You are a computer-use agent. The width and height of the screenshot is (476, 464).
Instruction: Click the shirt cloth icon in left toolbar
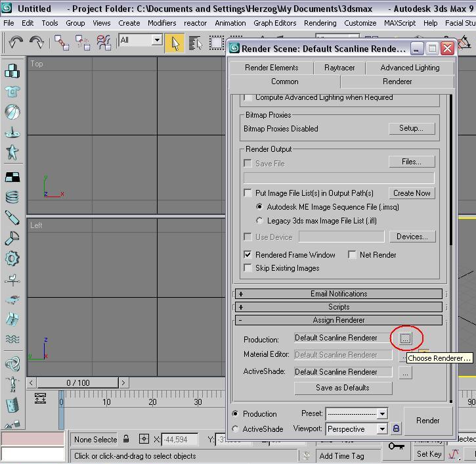[x=12, y=91]
